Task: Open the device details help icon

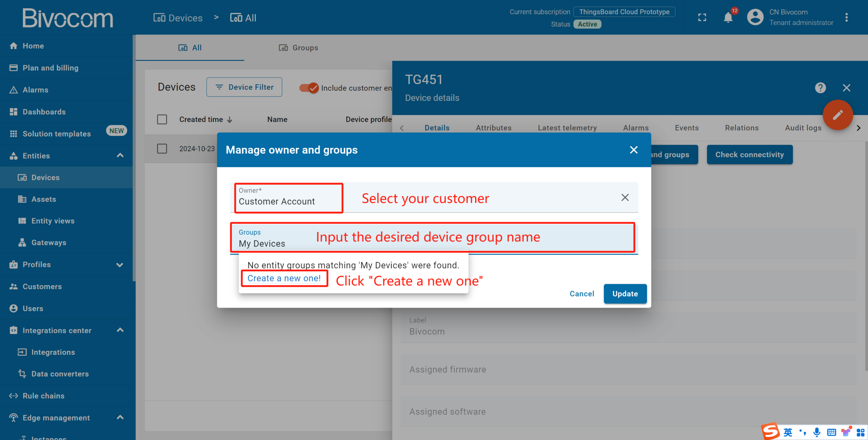Action: tap(820, 88)
